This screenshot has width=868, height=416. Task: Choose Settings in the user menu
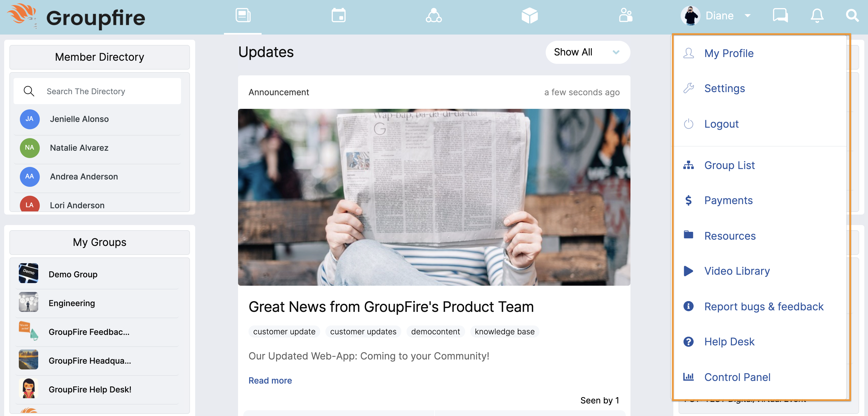point(724,88)
